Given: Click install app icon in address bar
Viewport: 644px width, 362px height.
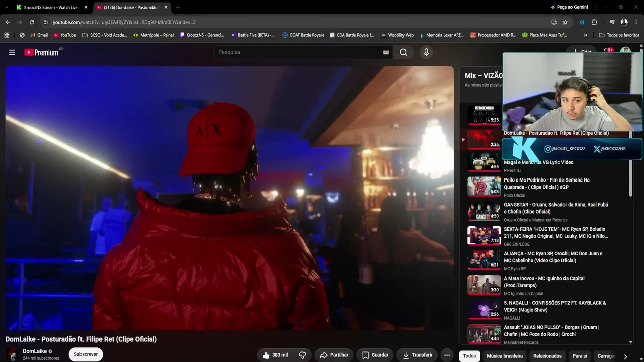Looking at the screenshot, I should coord(554,22).
